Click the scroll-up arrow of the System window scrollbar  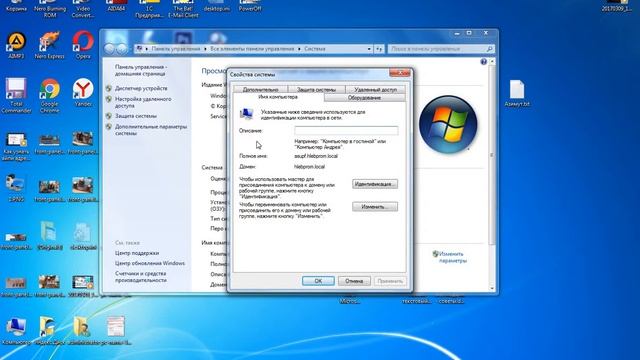point(492,62)
